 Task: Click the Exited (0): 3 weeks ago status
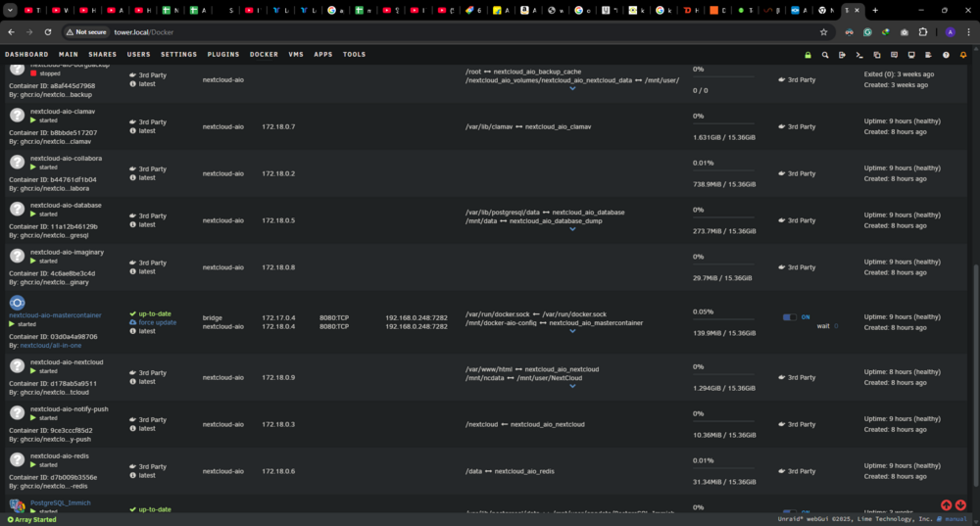click(899, 74)
